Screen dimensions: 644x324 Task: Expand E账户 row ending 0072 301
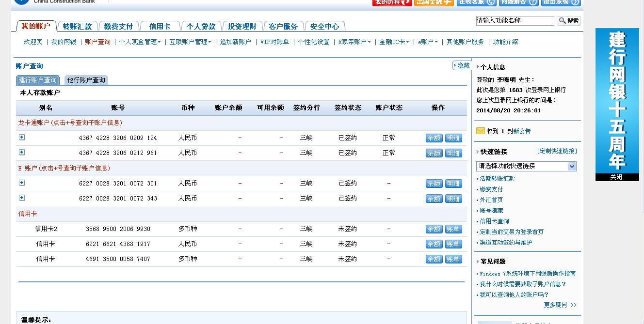click(x=22, y=183)
